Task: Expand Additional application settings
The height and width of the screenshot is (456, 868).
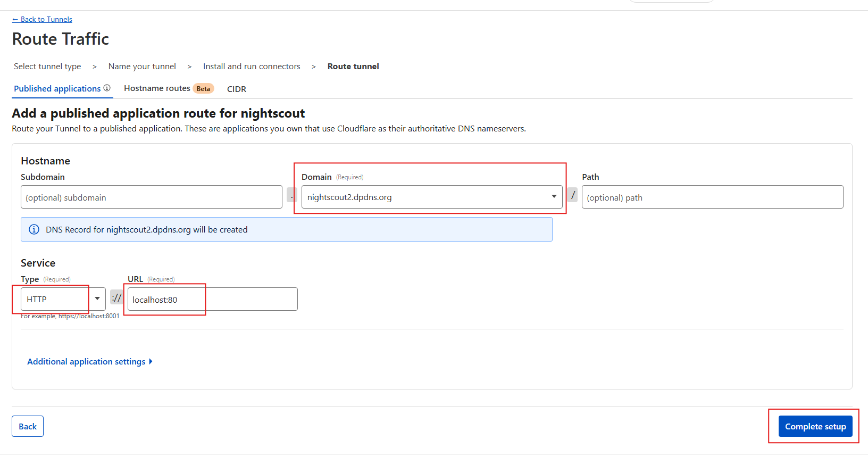Action: tap(89, 361)
